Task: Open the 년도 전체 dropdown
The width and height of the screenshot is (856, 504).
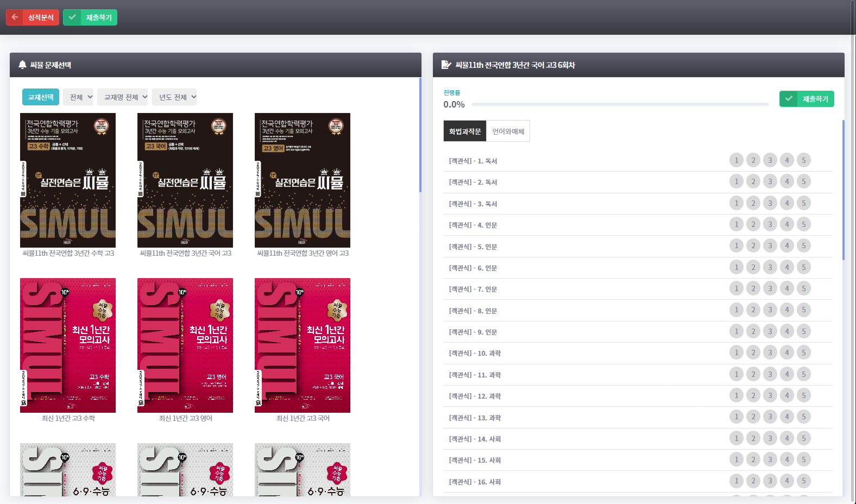Action: tap(174, 97)
